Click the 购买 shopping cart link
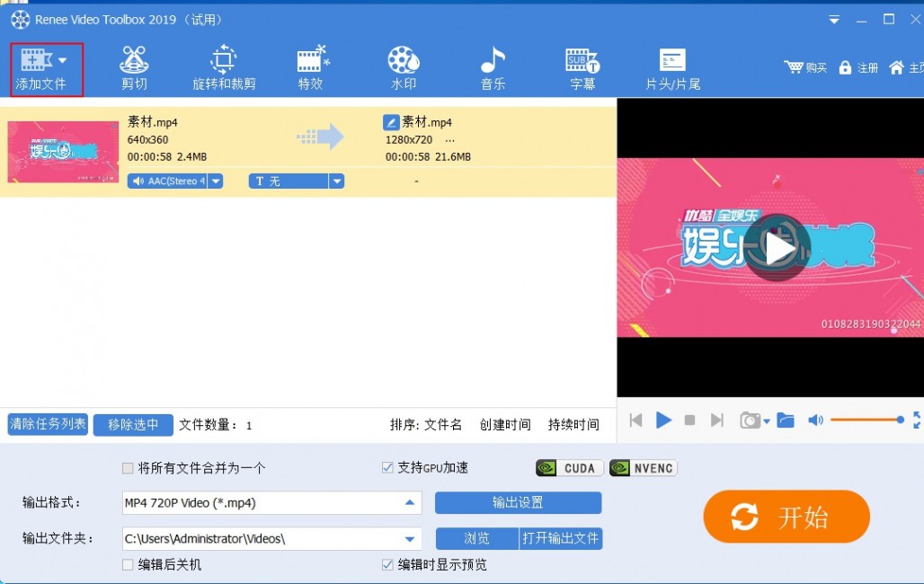 coord(805,67)
